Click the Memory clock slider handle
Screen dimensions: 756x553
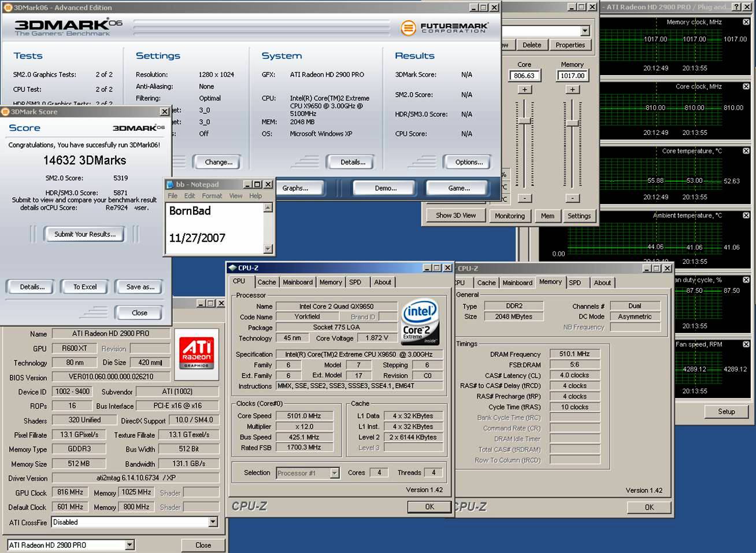tap(572, 123)
